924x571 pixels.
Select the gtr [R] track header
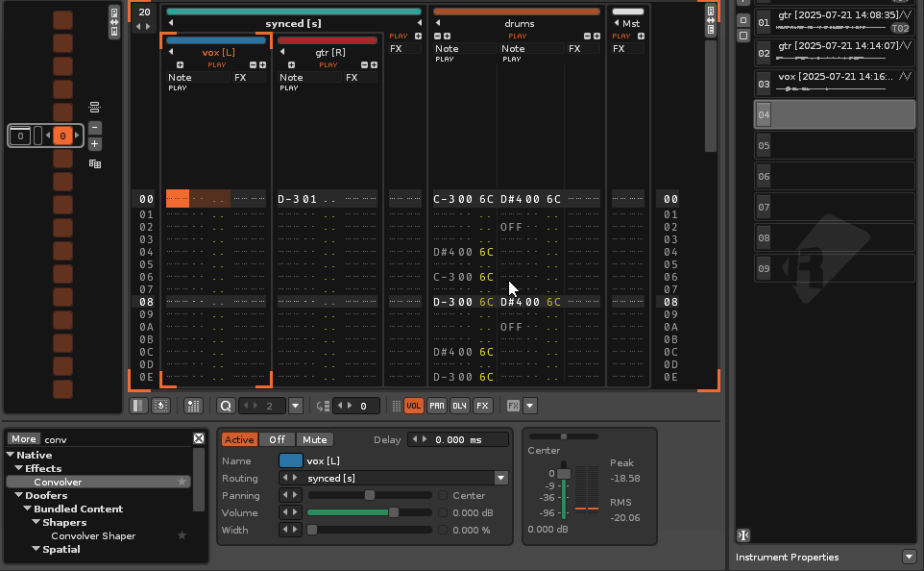pos(330,53)
